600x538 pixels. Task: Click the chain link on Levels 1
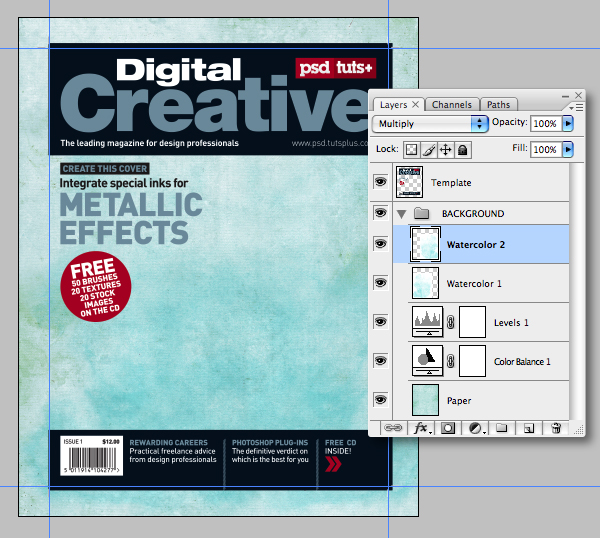pyautogui.click(x=451, y=322)
